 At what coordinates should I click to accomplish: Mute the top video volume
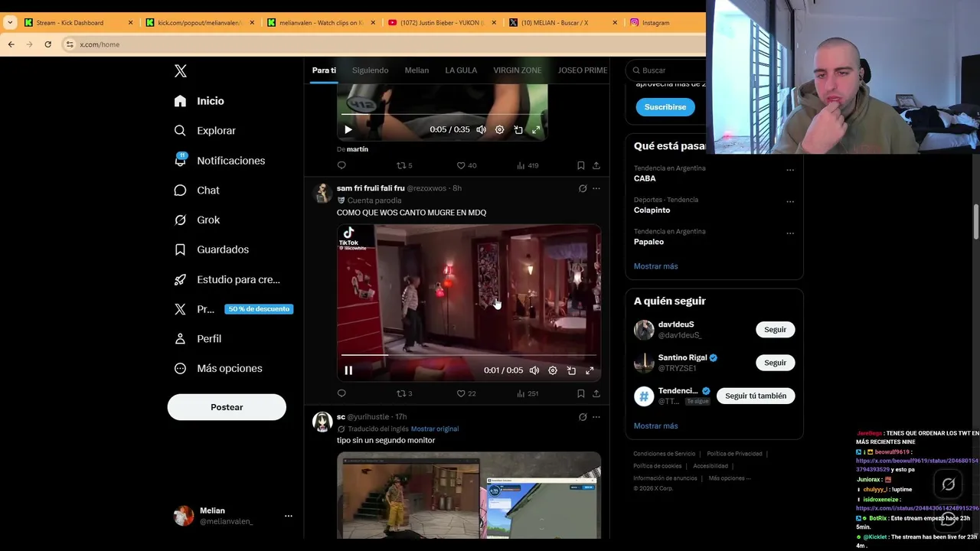[481, 130]
